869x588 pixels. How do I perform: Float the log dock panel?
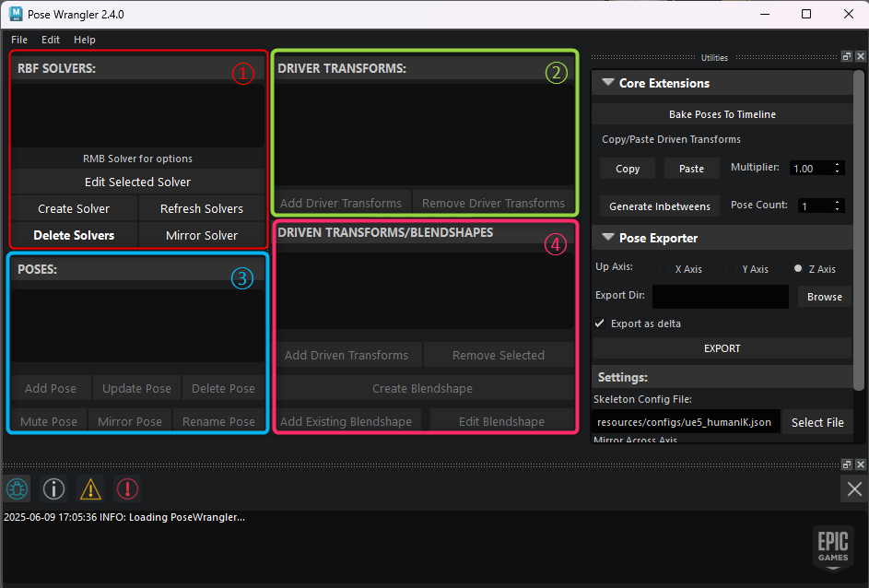(846, 465)
